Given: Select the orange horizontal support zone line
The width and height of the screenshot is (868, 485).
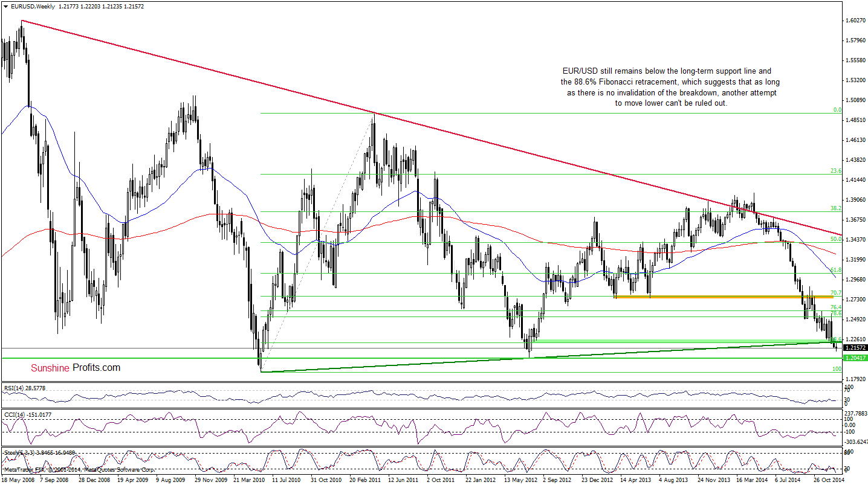Looking at the screenshot, I should click(724, 297).
